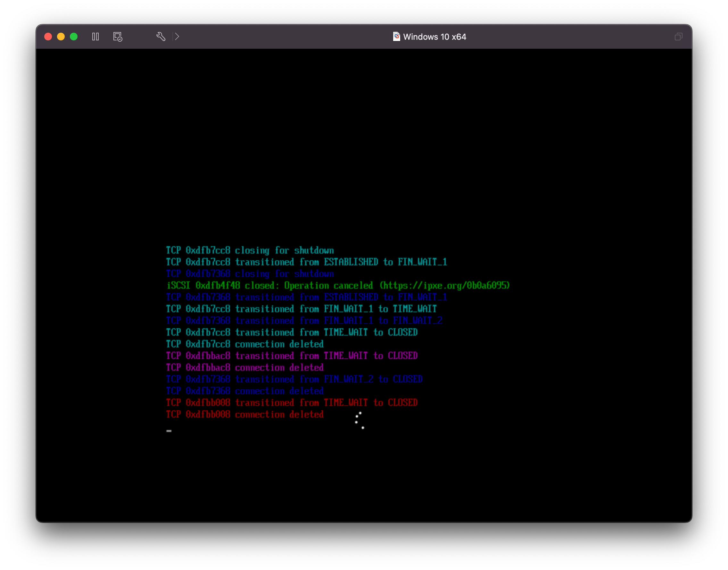Click the exit full screen icon at top right
Screen dimensions: 728x570
pyautogui.click(x=678, y=36)
